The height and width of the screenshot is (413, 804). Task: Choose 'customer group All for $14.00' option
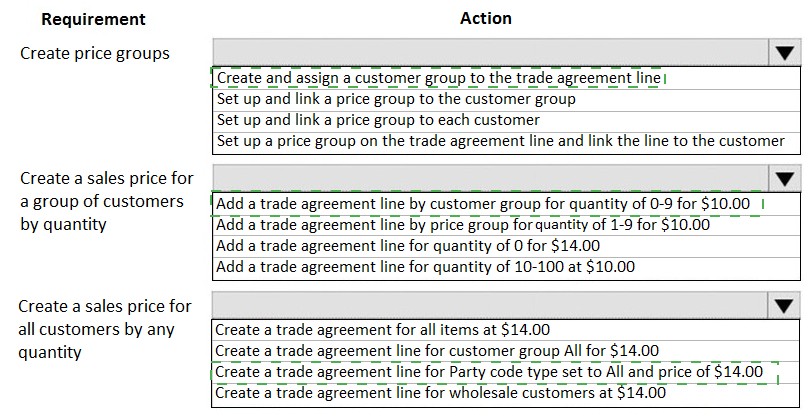437,350
